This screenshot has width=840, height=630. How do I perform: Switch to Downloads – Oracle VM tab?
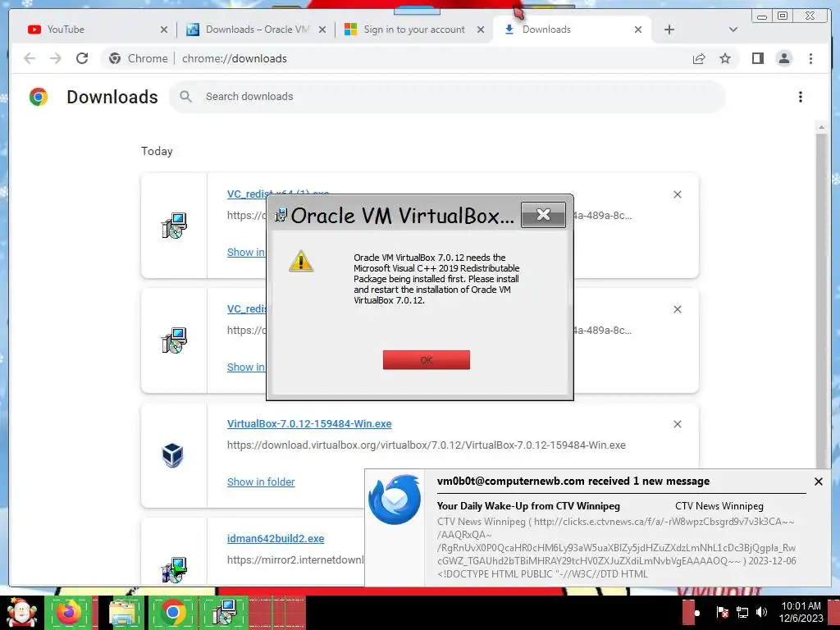(x=256, y=30)
